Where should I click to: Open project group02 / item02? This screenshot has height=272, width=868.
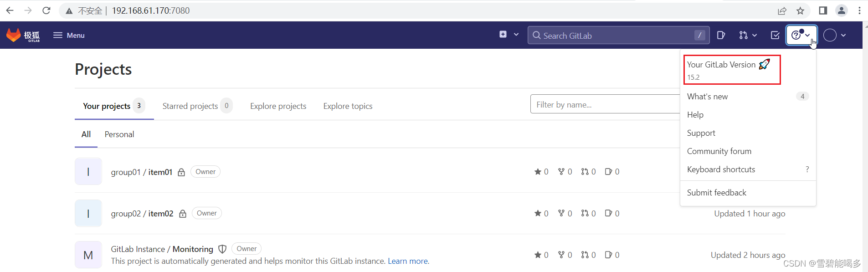pos(142,214)
